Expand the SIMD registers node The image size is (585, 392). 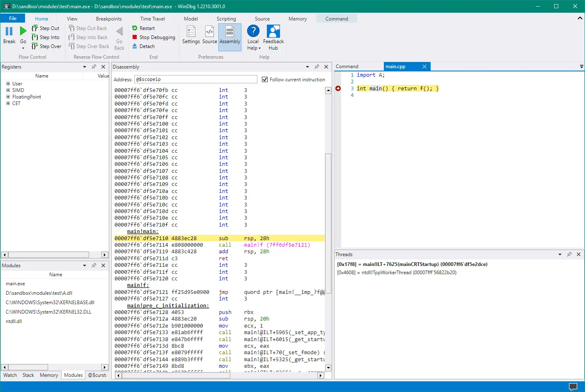(x=8, y=90)
